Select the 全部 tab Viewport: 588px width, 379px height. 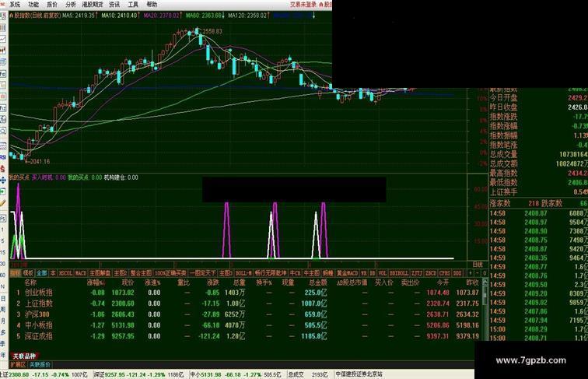42,273
